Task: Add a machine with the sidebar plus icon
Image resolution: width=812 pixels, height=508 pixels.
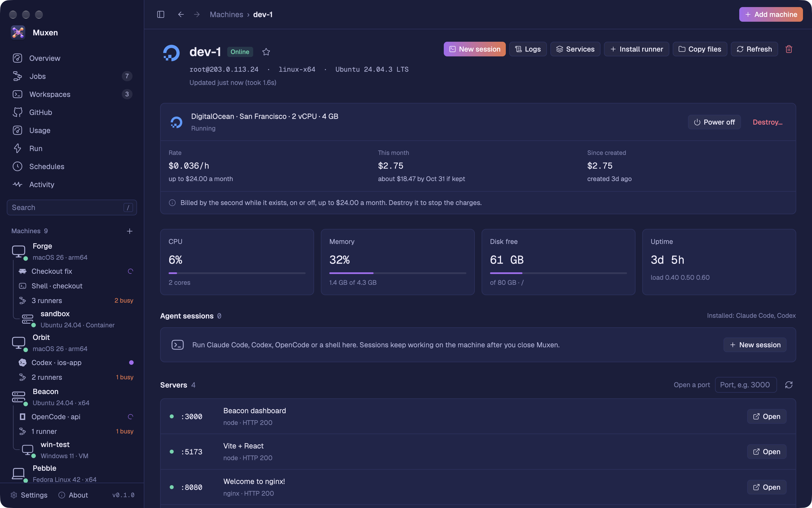Action: (130, 231)
